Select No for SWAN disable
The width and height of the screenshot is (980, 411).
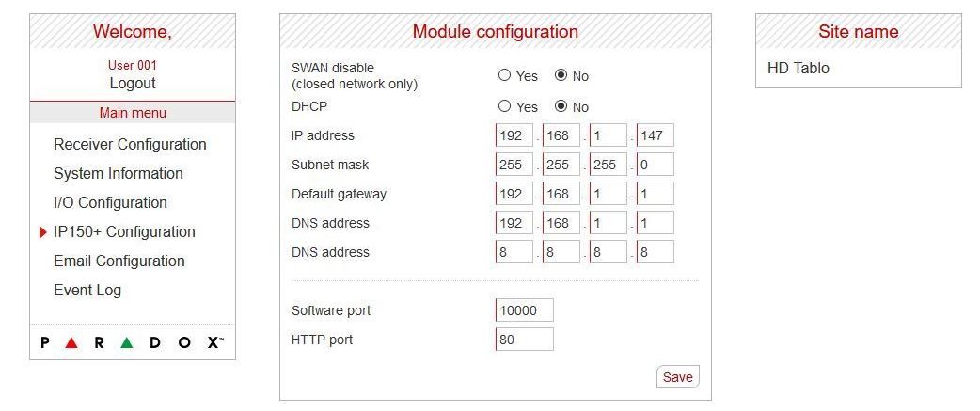coord(561,75)
